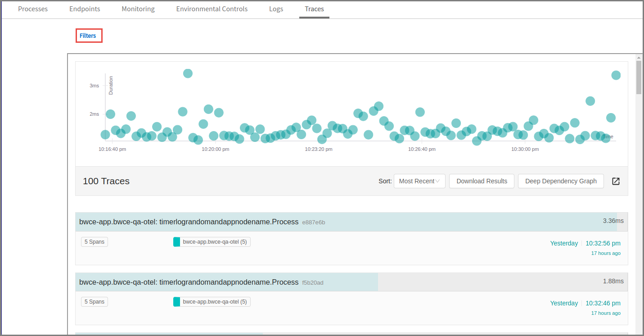
Task: Click teal service swatch in second trace
Action: [176, 302]
